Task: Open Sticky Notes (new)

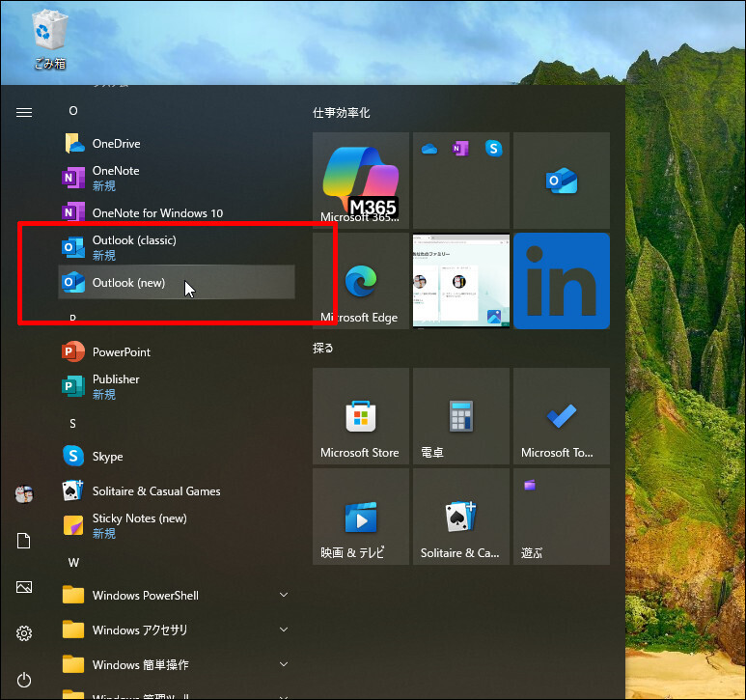Action: pyautogui.click(x=177, y=525)
